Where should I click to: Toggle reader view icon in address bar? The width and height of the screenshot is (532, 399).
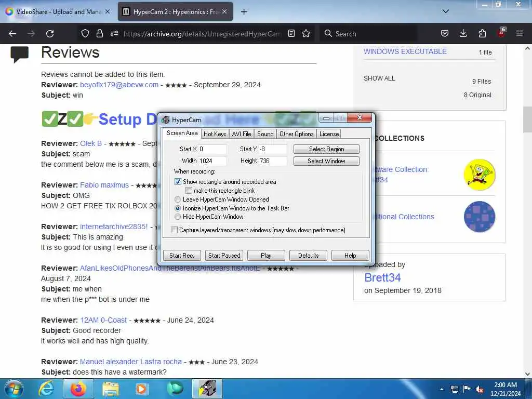(291, 33)
